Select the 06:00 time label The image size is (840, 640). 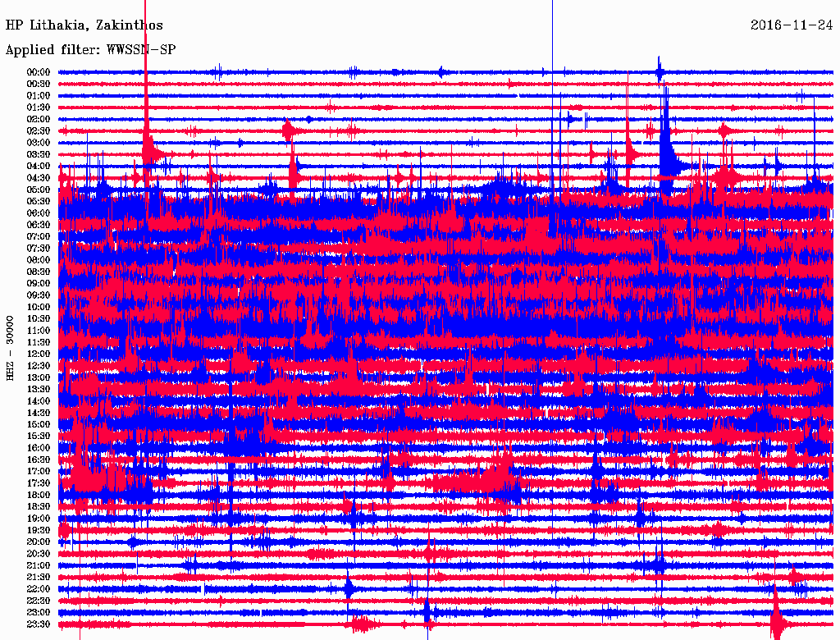pyautogui.click(x=39, y=213)
